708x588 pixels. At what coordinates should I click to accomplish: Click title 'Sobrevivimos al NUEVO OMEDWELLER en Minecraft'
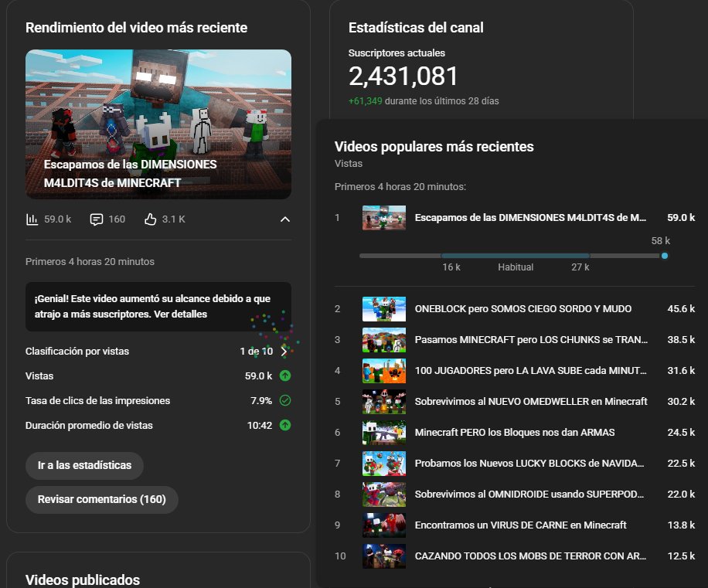click(x=531, y=402)
